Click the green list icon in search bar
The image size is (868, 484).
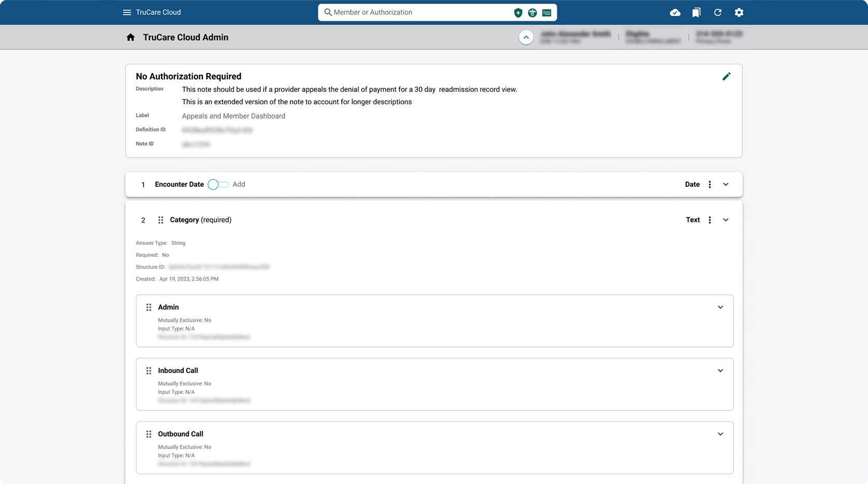tap(547, 13)
